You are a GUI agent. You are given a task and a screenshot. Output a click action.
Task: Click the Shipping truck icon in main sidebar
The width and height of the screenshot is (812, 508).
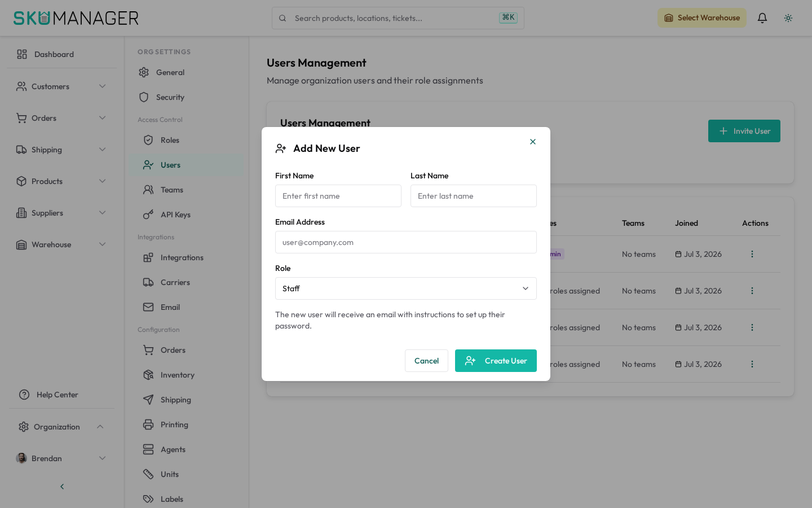click(21, 150)
